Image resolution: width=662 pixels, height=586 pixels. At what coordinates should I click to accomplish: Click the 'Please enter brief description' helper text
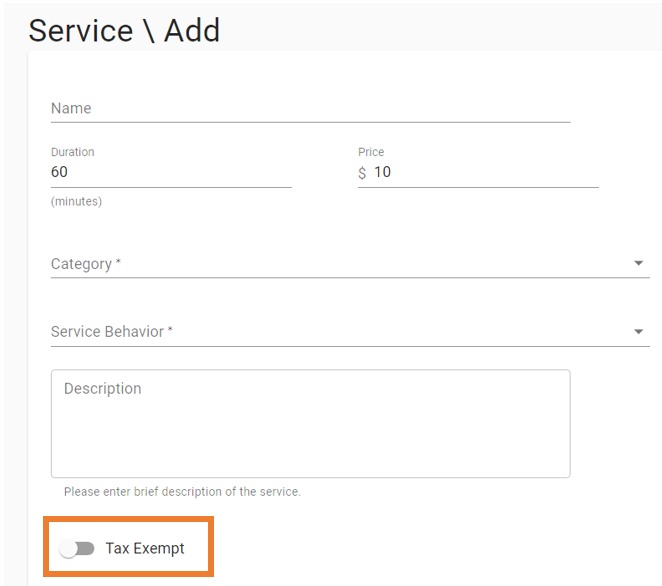[x=182, y=492]
